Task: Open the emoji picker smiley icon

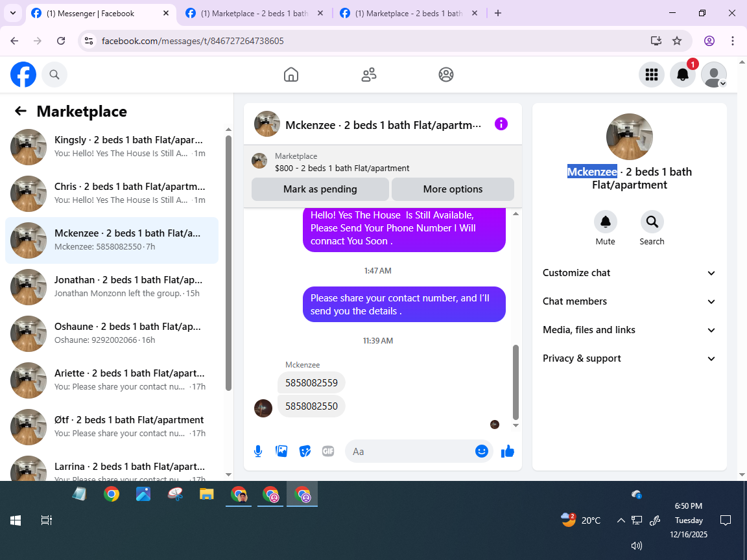Action: point(482,451)
